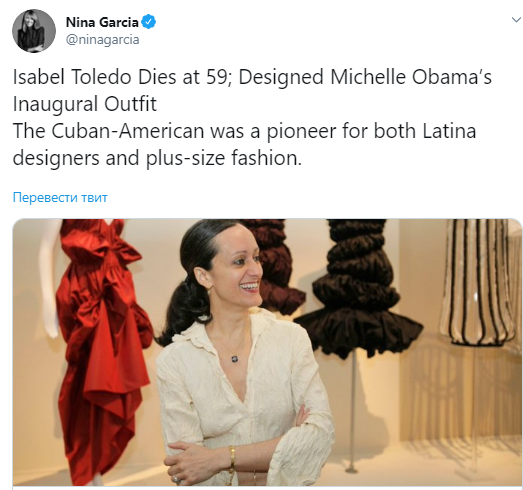
Task: Click the "Перевести твит" translate link
Action: click(60, 197)
